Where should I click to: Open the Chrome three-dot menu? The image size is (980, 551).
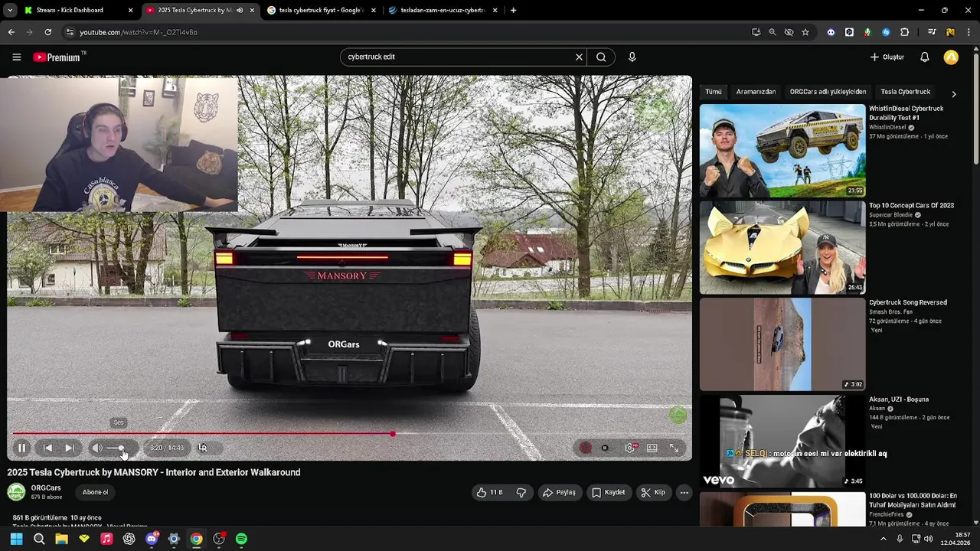pyautogui.click(x=969, y=32)
